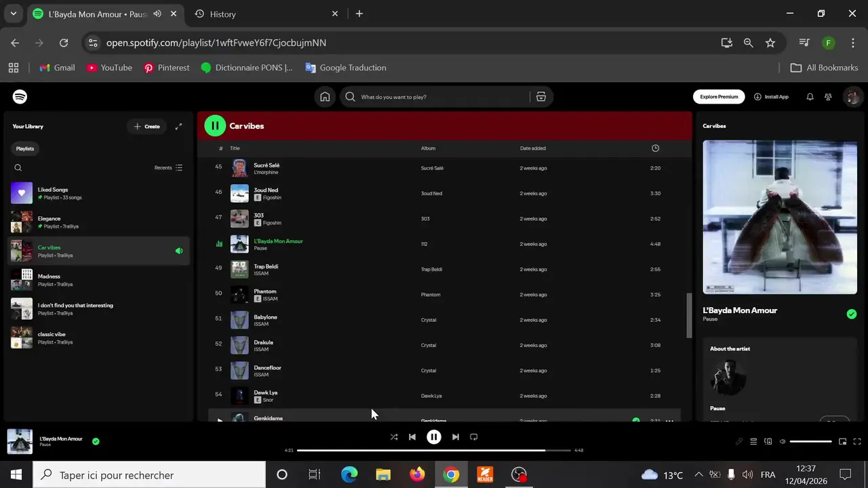Expand Your Library panel

tap(178, 126)
